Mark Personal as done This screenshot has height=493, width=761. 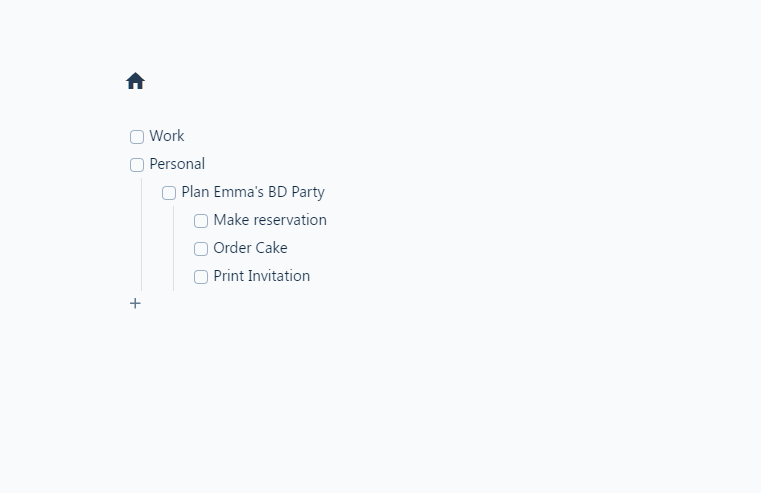pyautogui.click(x=137, y=165)
